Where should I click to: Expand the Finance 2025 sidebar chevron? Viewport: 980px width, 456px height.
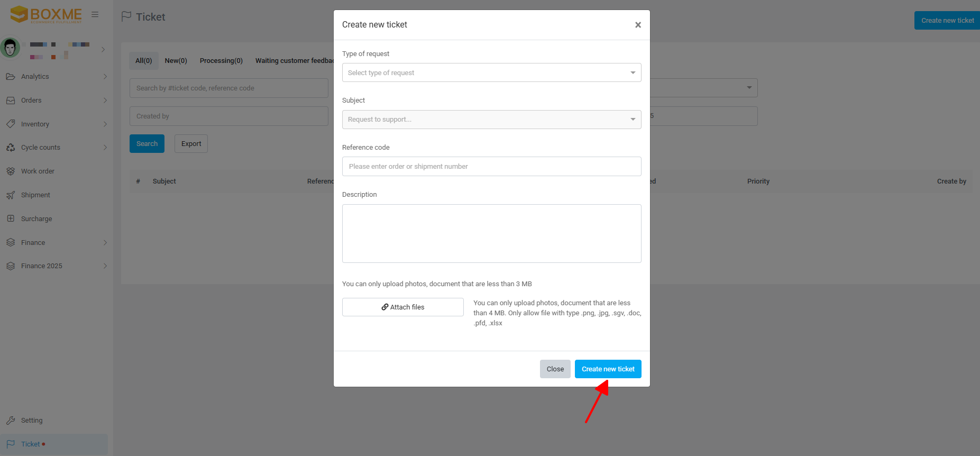click(x=105, y=266)
